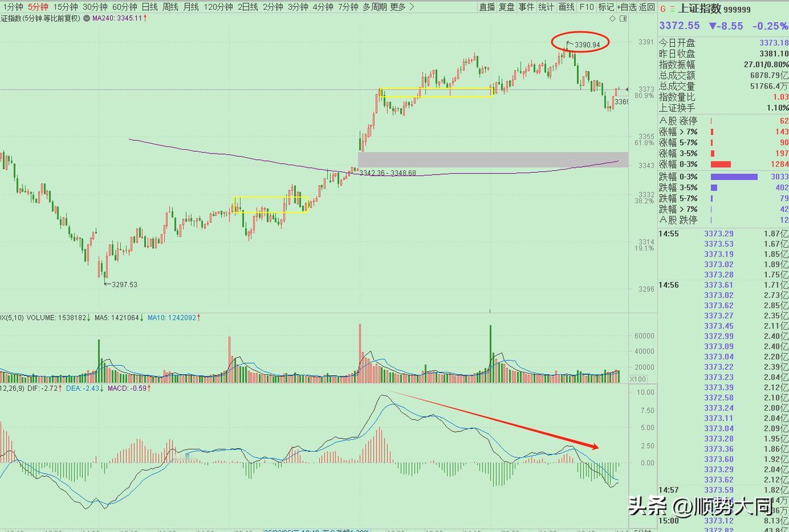The height and width of the screenshot is (532, 789).
Task: Click the 上证指数 999999 title
Action: pyautogui.click(x=714, y=9)
